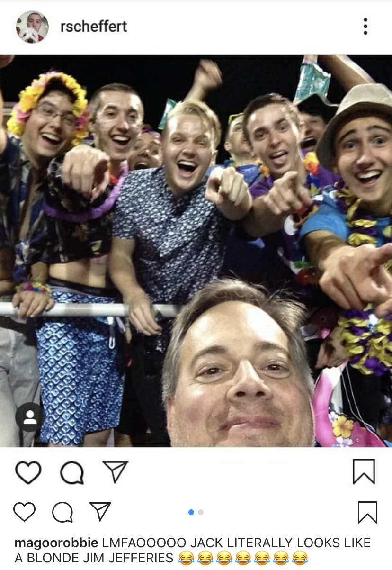Select the first blue carousel dot

coord(191,512)
